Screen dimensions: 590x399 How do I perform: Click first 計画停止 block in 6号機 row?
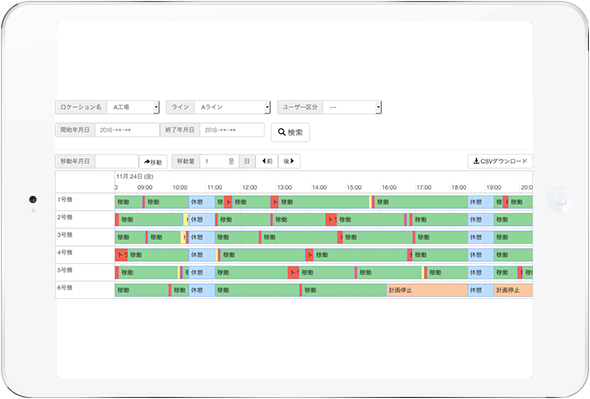[x=427, y=290]
